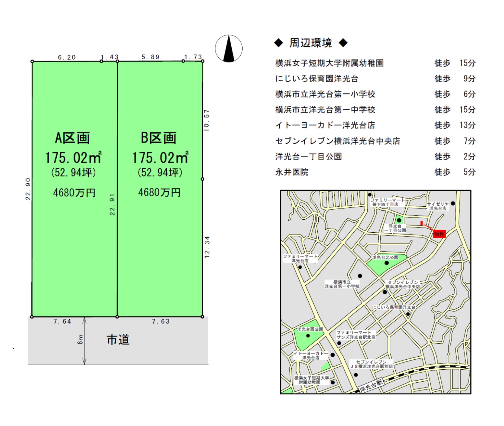Click イトーヨーカドー洋光台店 in the surroundings list
Screen dimensions: 504x426
pyautogui.click(x=325, y=125)
